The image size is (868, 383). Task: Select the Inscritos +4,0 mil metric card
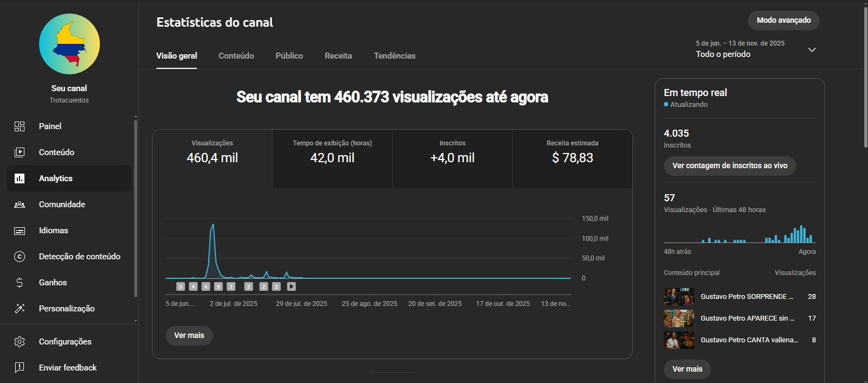(452, 158)
